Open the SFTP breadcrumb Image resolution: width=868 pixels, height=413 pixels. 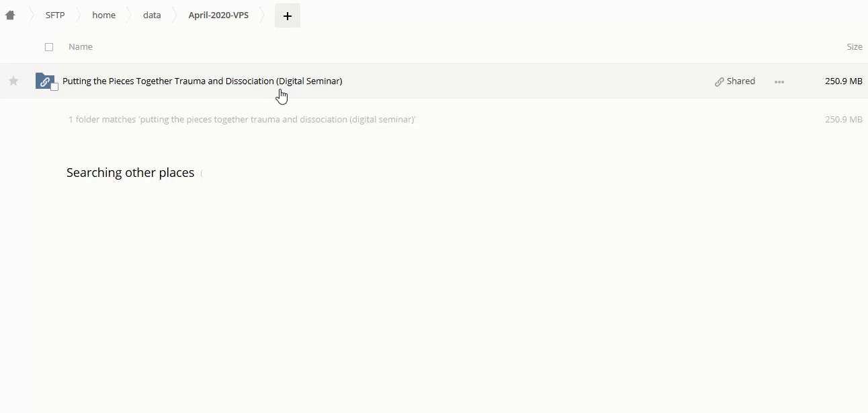click(55, 15)
